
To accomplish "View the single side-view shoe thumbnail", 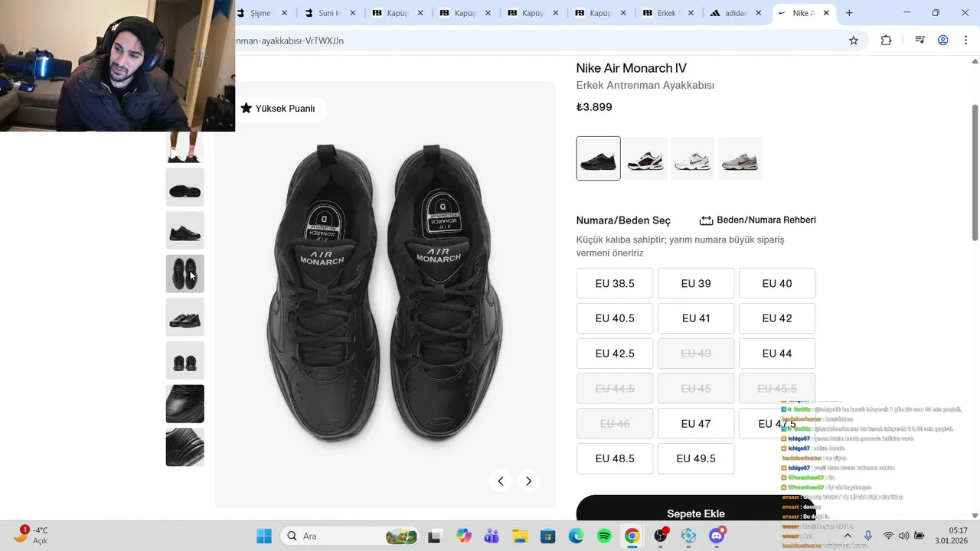I will (185, 230).
